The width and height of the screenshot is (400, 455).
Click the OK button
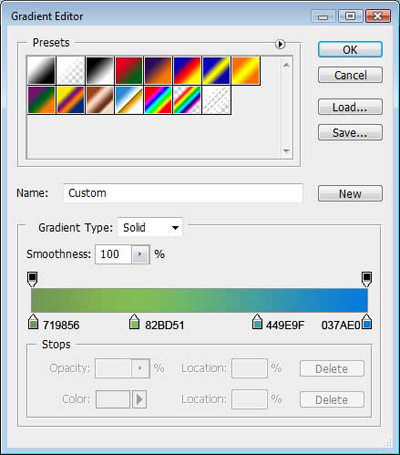[350, 50]
